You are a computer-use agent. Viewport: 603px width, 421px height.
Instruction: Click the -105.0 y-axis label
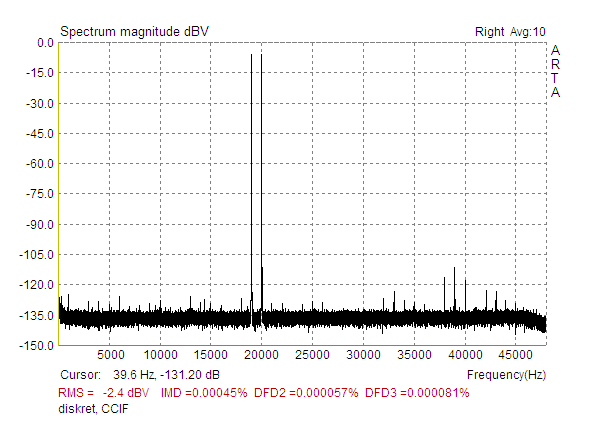click(x=37, y=255)
